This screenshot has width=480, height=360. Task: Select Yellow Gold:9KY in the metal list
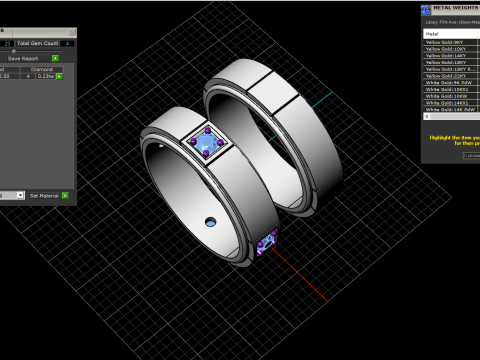coord(451,42)
